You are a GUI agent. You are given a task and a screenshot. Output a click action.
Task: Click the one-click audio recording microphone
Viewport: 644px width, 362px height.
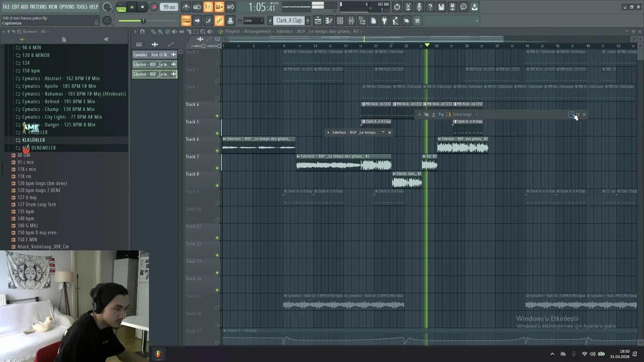coord(419,7)
